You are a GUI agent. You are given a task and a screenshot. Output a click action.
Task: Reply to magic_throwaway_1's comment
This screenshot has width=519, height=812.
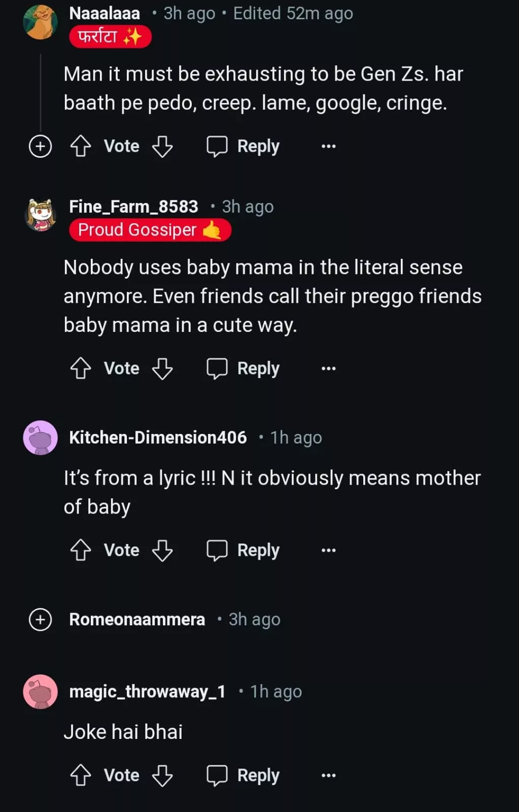tap(243, 775)
